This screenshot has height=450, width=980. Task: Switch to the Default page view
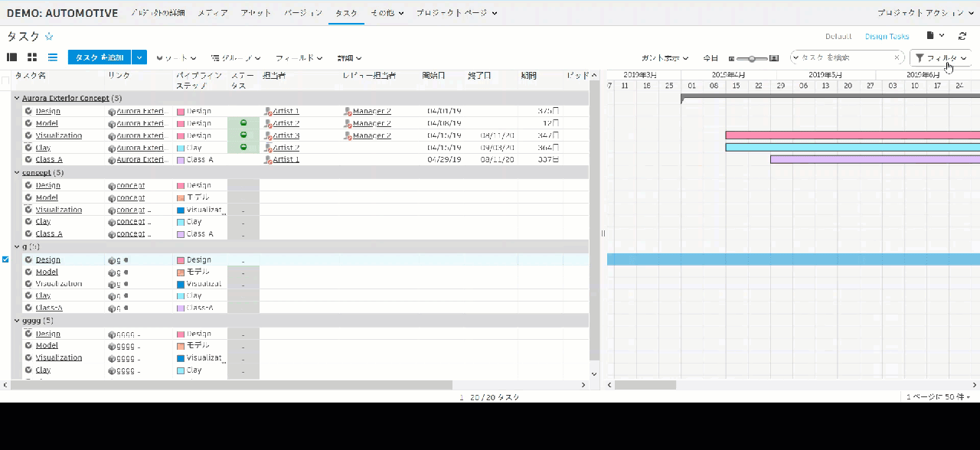coord(838,36)
